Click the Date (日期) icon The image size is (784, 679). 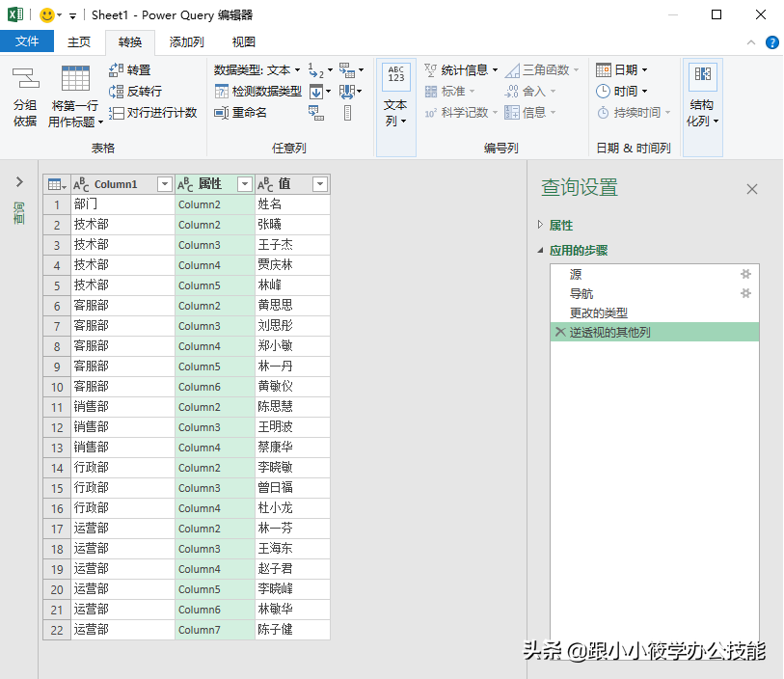coord(604,70)
